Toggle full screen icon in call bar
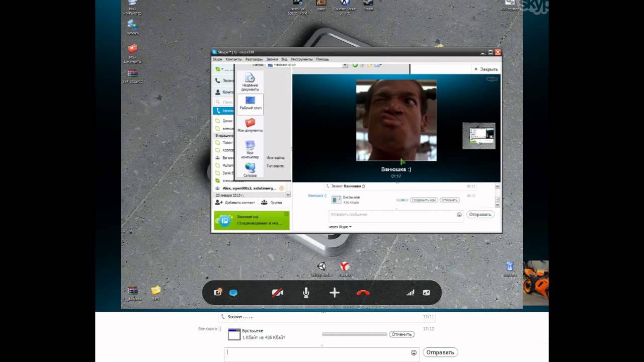The width and height of the screenshot is (644, 362). tap(427, 293)
